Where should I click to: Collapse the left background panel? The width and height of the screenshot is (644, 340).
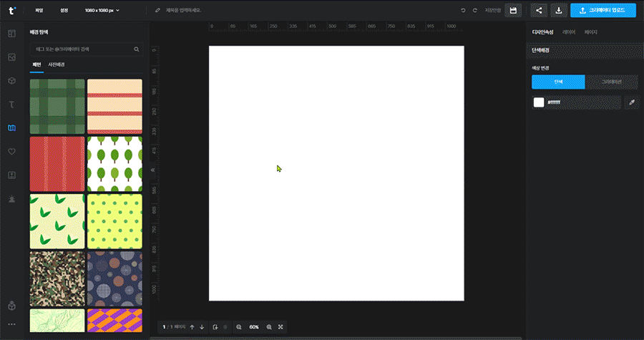click(x=152, y=170)
